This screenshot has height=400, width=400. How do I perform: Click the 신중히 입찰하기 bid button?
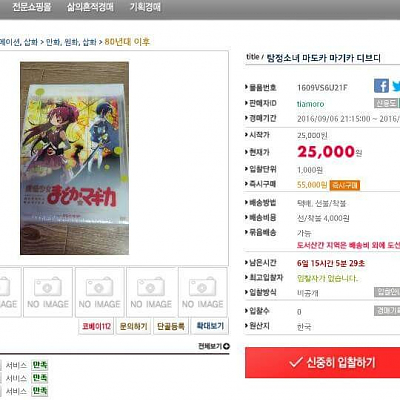(323, 362)
